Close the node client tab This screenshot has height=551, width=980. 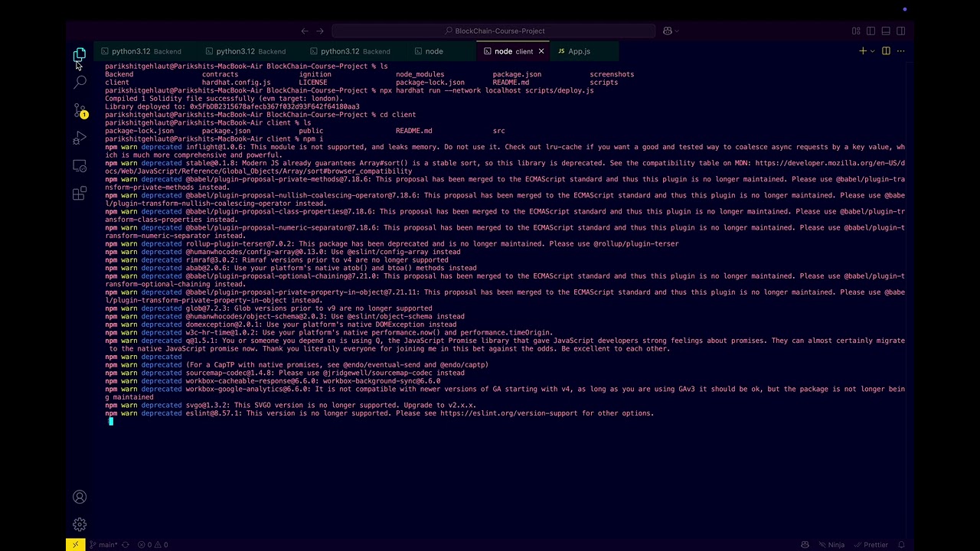(x=541, y=51)
